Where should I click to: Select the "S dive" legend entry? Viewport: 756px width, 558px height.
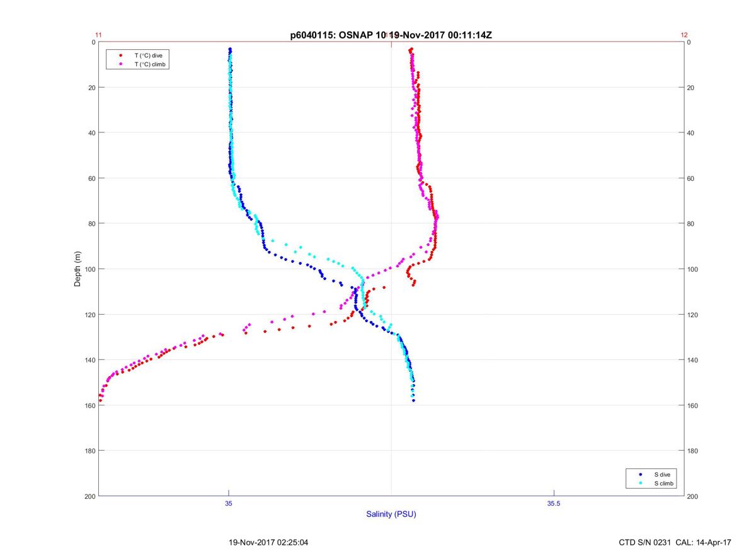662,474
